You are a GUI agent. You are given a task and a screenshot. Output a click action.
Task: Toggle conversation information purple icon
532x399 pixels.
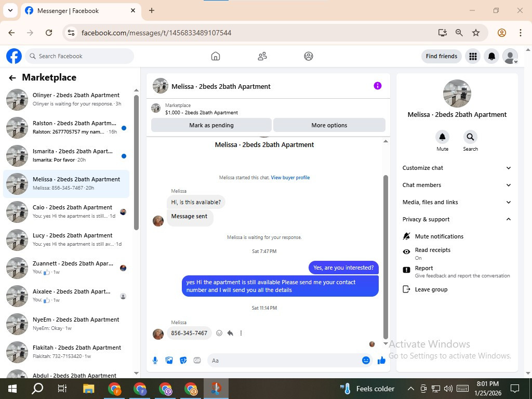coord(378,86)
